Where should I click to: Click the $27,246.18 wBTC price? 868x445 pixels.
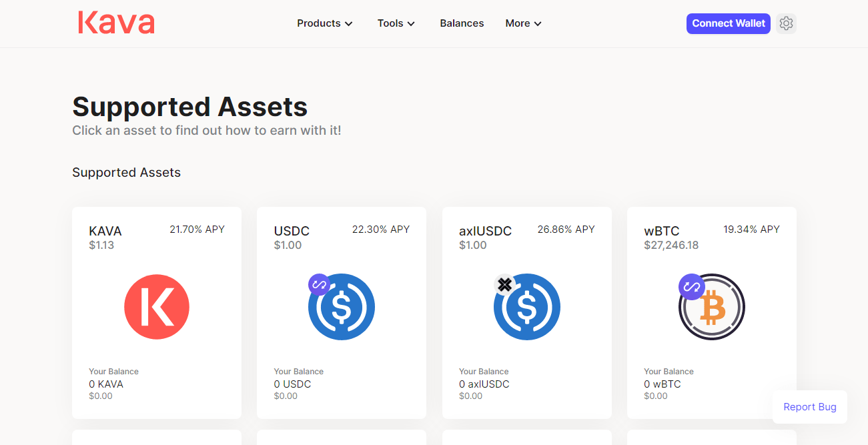point(671,246)
